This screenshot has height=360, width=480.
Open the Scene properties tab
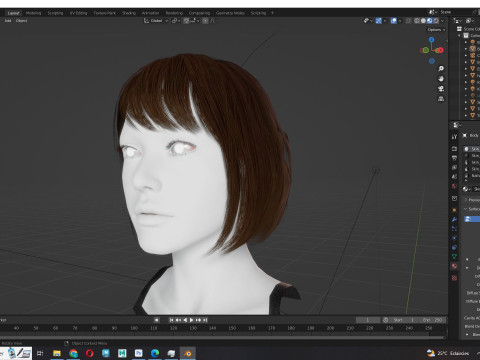click(x=454, y=177)
